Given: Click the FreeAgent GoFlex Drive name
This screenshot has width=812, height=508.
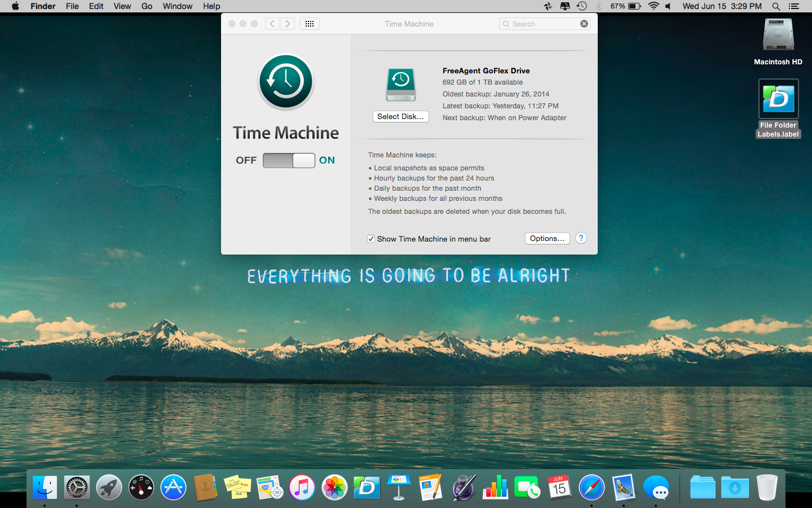Looking at the screenshot, I should click(486, 71).
